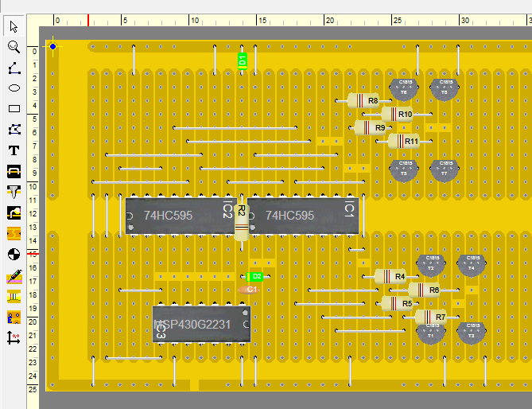This screenshot has height=409, width=532.
Task: Click the orange board settings tool icon
Action: (x=14, y=317)
